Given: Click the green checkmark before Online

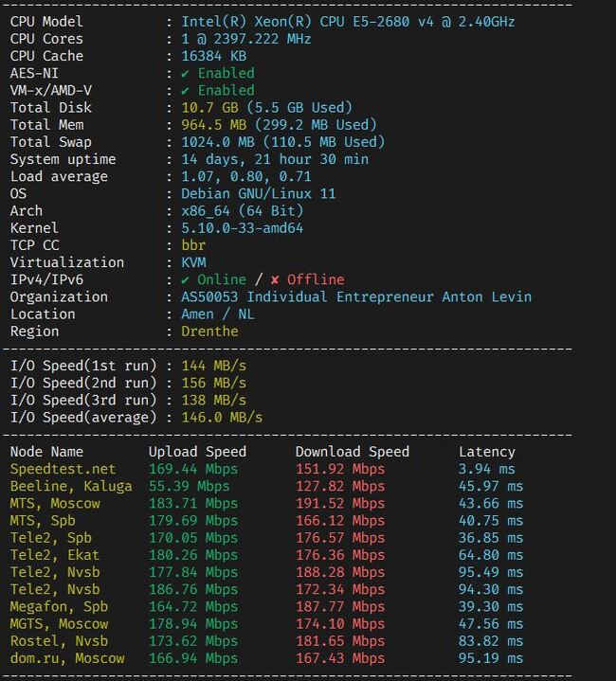Looking at the screenshot, I should click(185, 279).
